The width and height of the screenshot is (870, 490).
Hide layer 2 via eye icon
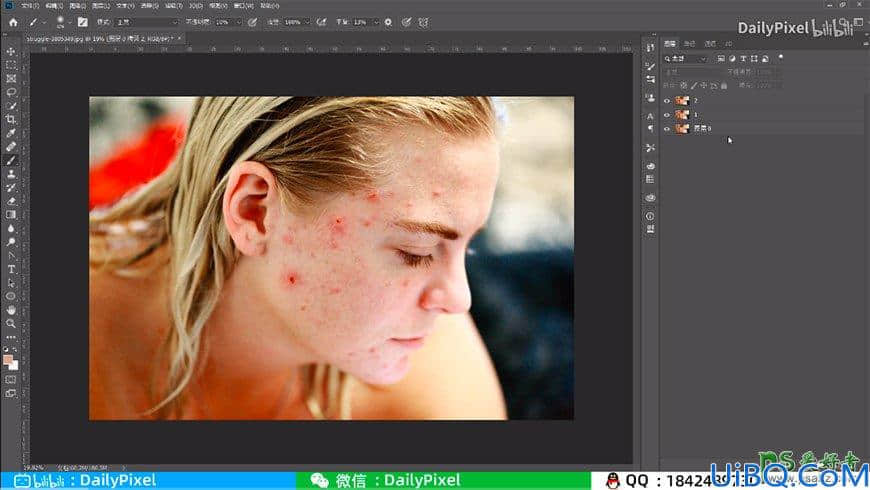pyautogui.click(x=667, y=100)
